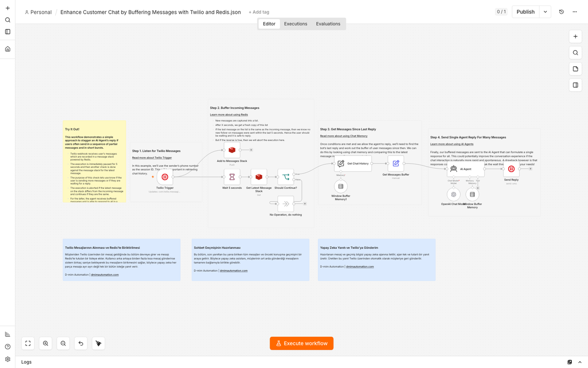Open the canvas node search magnifier
The width and height of the screenshot is (588, 368).
coord(576,53)
